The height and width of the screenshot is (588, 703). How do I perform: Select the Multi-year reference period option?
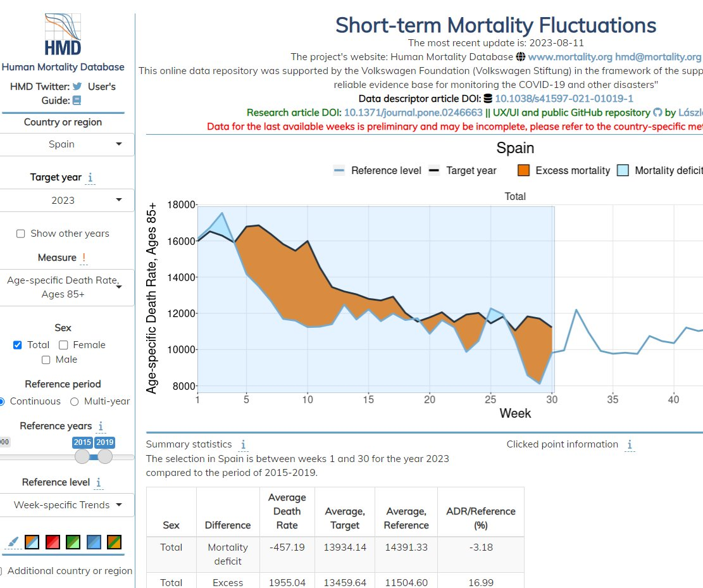point(75,401)
